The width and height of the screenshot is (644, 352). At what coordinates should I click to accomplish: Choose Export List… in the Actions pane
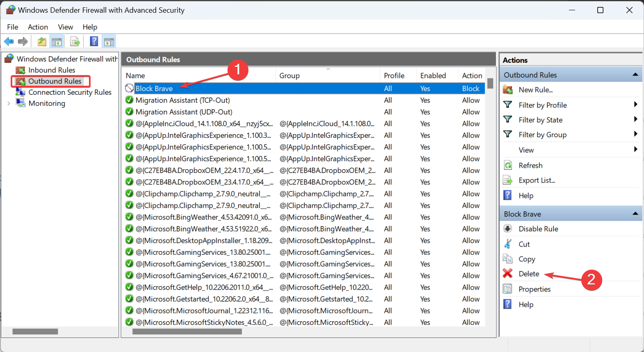coord(537,180)
